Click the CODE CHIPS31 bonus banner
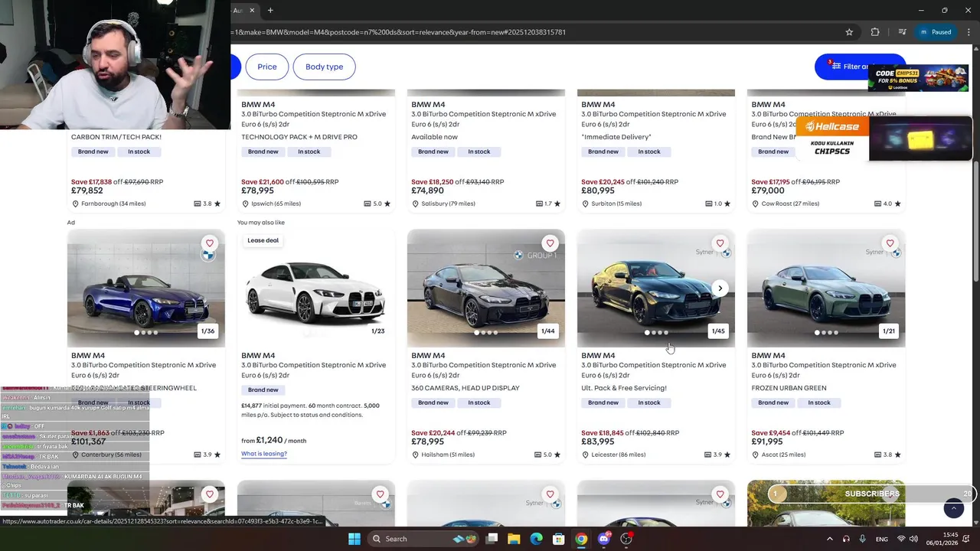 click(x=919, y=79)
